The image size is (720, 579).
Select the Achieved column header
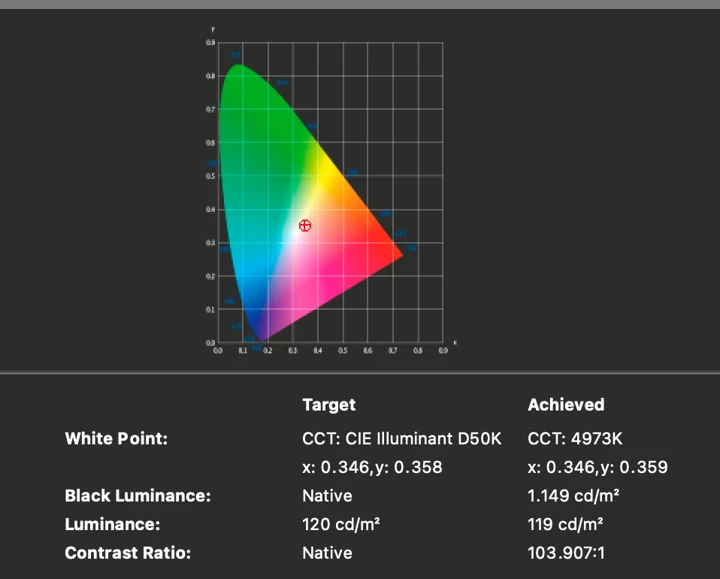pyautogui.click(x=566, y=405)
